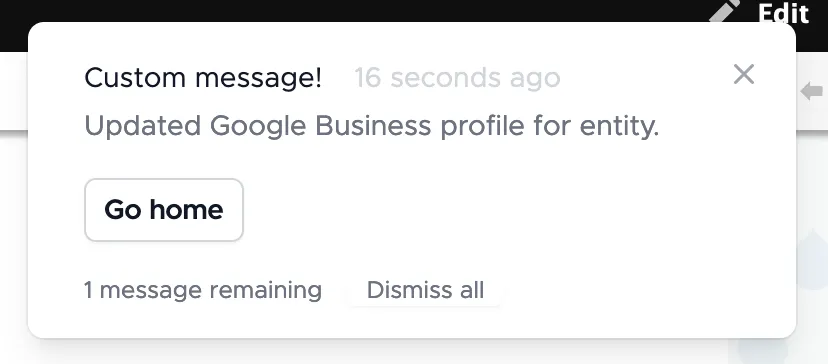Click the faint rounded shape below the notification
The width and height of the screenshot is (828, 364).
[x=762, y=350]
